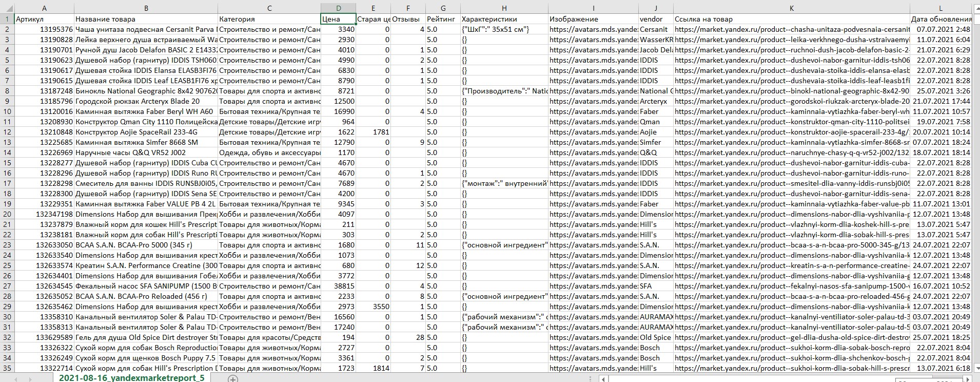The height and width of the screenshot is (382, 980).
Task: Select the vendor cell 'Old Spice'
Action: tap(656, 337)
